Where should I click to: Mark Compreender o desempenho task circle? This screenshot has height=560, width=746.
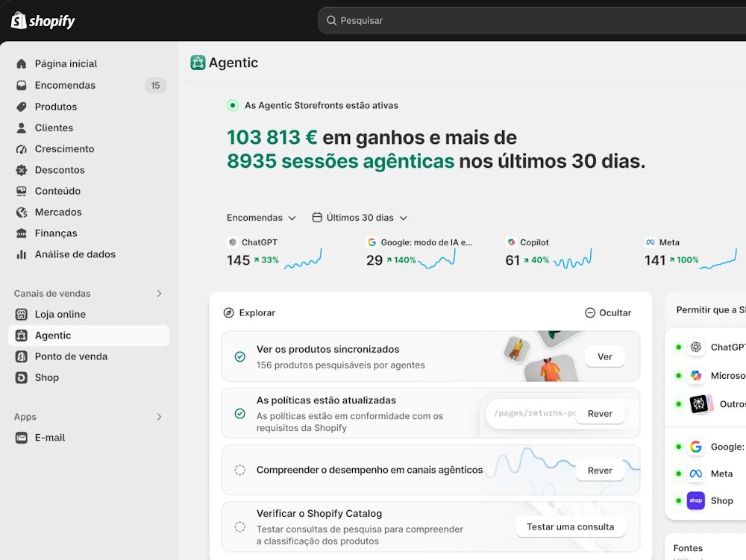(240, 471)
